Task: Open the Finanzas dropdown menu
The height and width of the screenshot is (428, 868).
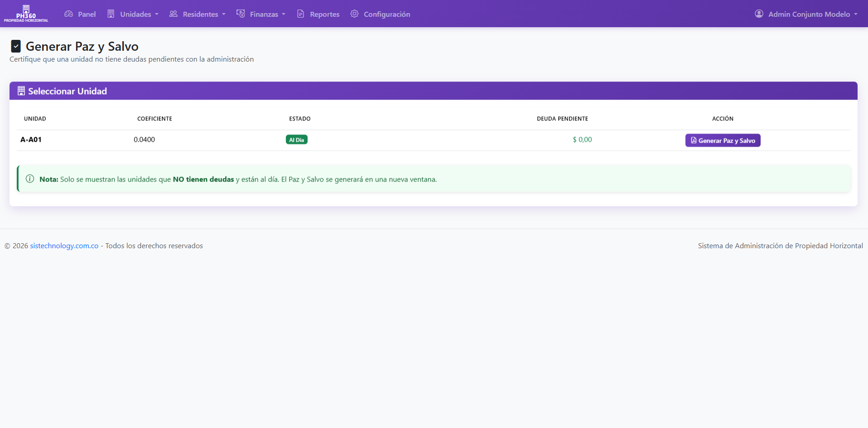Action: click(x=261, y=14)
